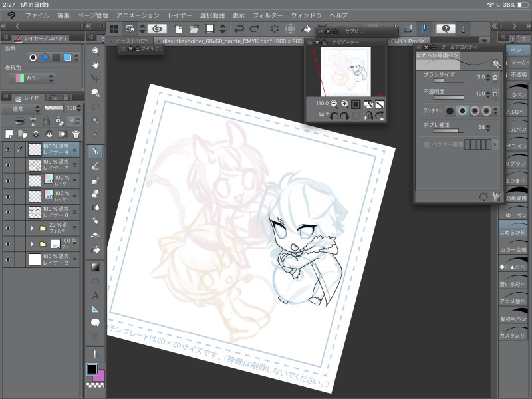Select the magnifier Zoom tool
Image resolution: width=532 pixels, height=399 pixels.
pyautogui.click(x=96, y=51)
